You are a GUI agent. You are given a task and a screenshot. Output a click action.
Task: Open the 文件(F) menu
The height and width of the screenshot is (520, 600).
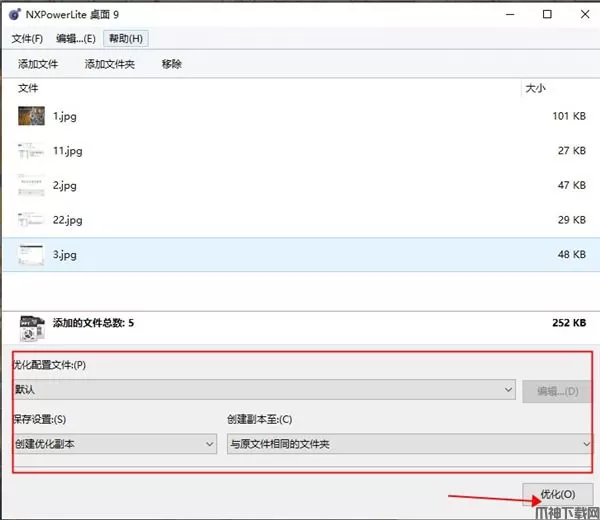click(x=27, y=39)
